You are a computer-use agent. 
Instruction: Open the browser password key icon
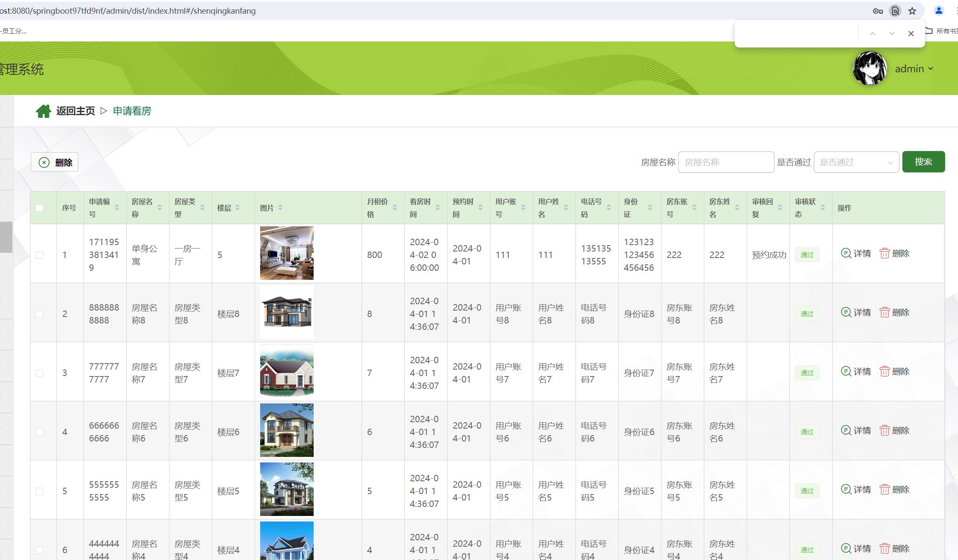click(x=878, y=11)
